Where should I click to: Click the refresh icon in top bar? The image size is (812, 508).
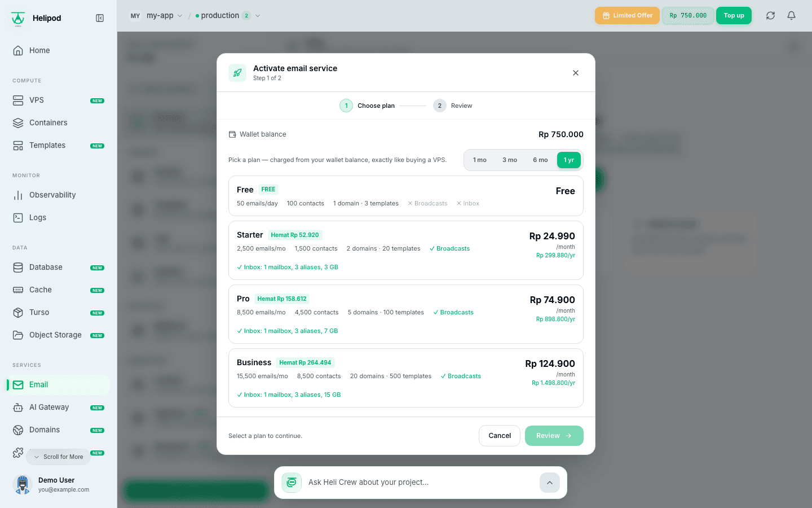coord(770,16)
